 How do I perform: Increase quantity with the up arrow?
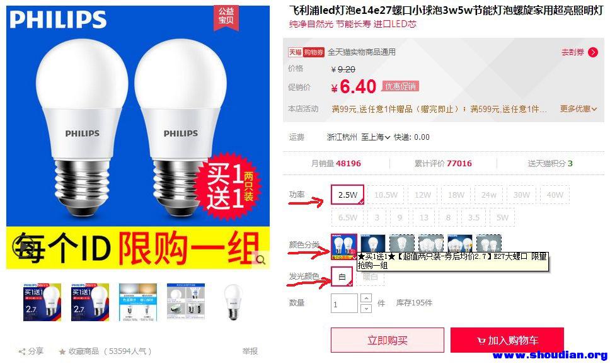tap(366, 299)
